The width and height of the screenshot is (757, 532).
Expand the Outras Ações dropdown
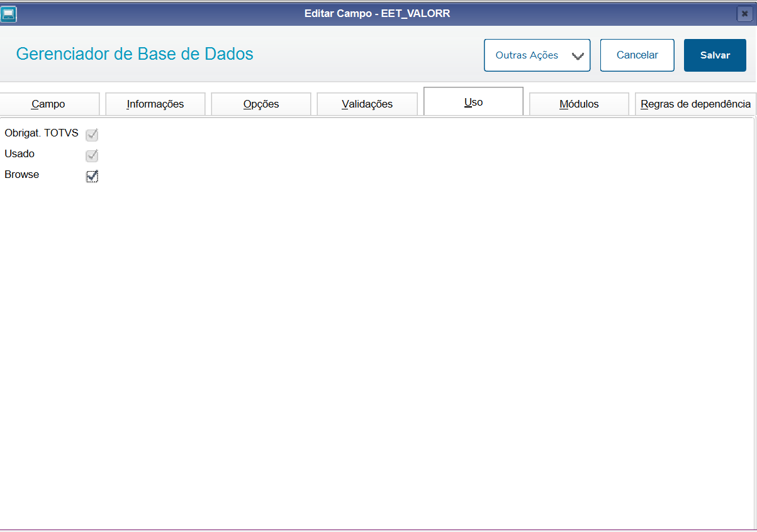point(537,55)
